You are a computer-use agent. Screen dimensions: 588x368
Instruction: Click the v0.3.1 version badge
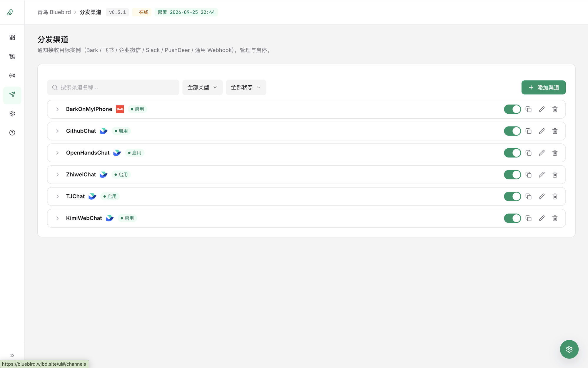tap(117, 12)
